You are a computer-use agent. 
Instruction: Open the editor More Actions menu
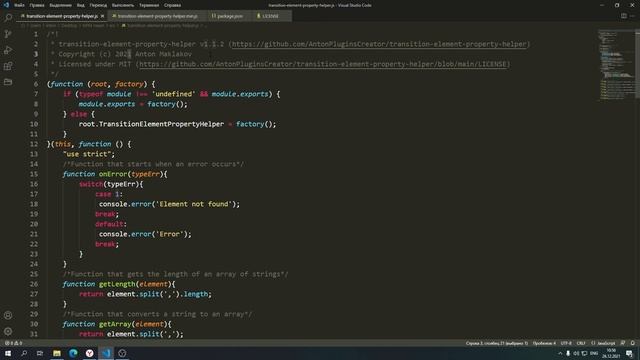tap(633, 16)
